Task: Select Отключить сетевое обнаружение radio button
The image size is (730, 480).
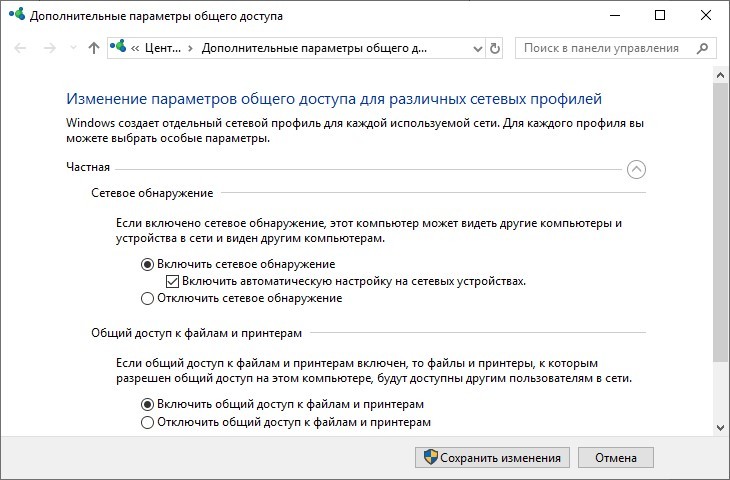Action: 148,298
